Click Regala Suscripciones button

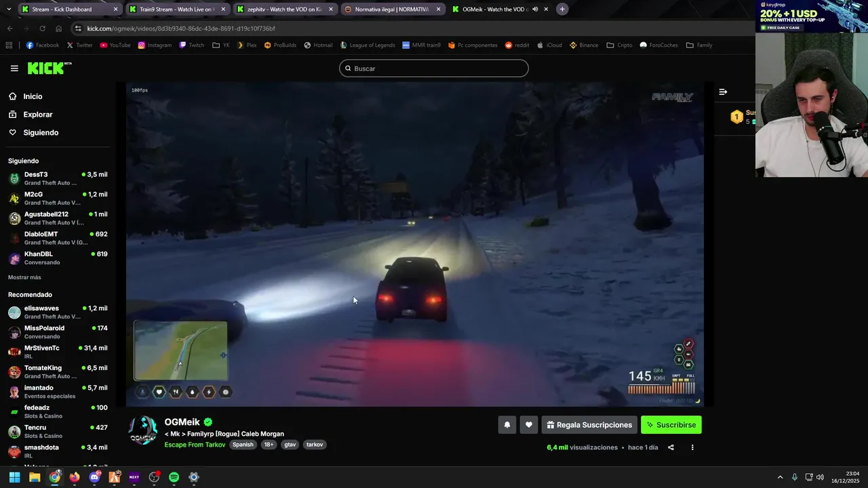589,425
